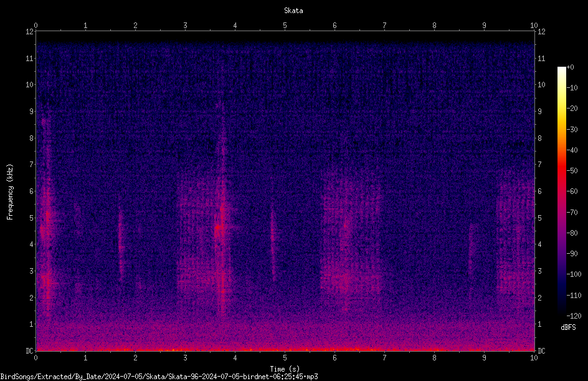Click the "6" tick on the left frequency axis
The height and width of the screenshot is (381, 588).
32,191
